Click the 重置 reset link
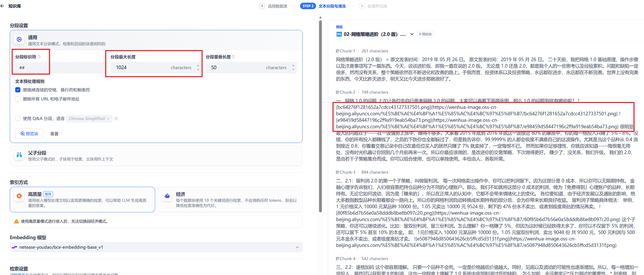 tap(54, 134)
